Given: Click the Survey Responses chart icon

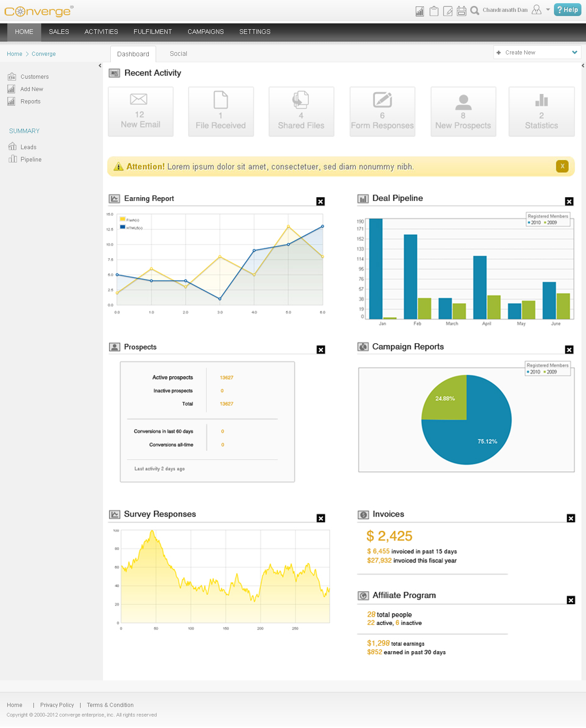Looking at the screenshot, I should [x=114, y=514].
